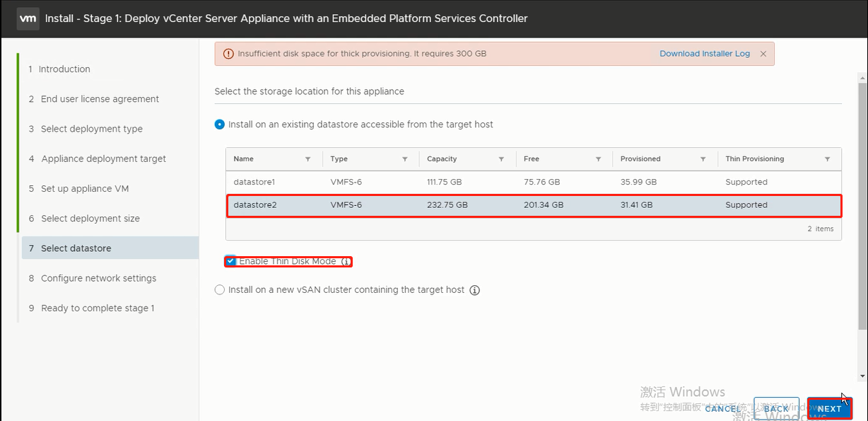
Task: Open filter for Provisioned column
Action: (703, 159)
